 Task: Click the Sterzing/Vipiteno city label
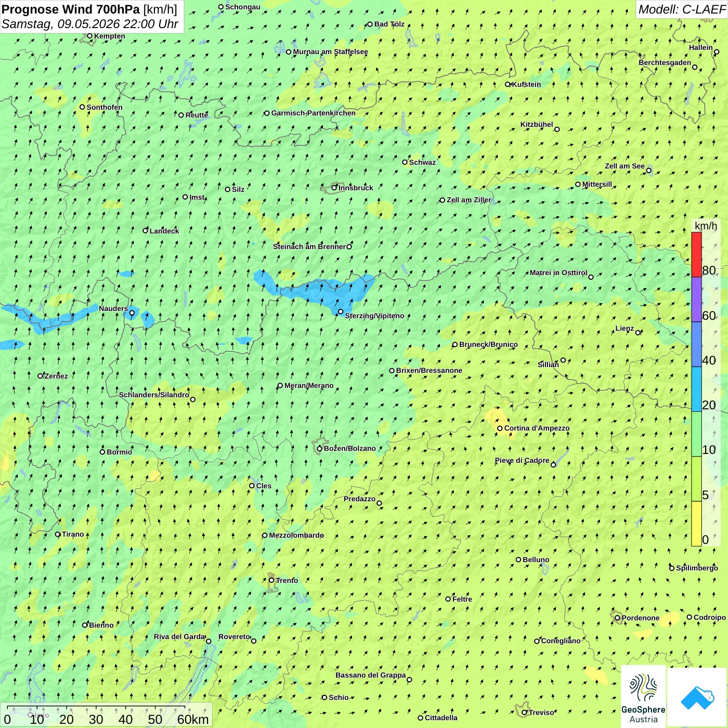tap(374, 316)
